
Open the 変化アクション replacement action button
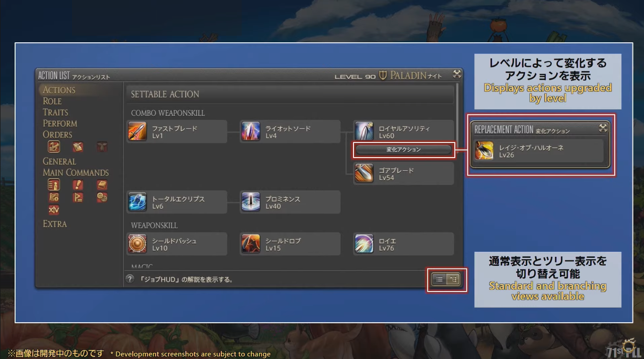tap(403, 150)
